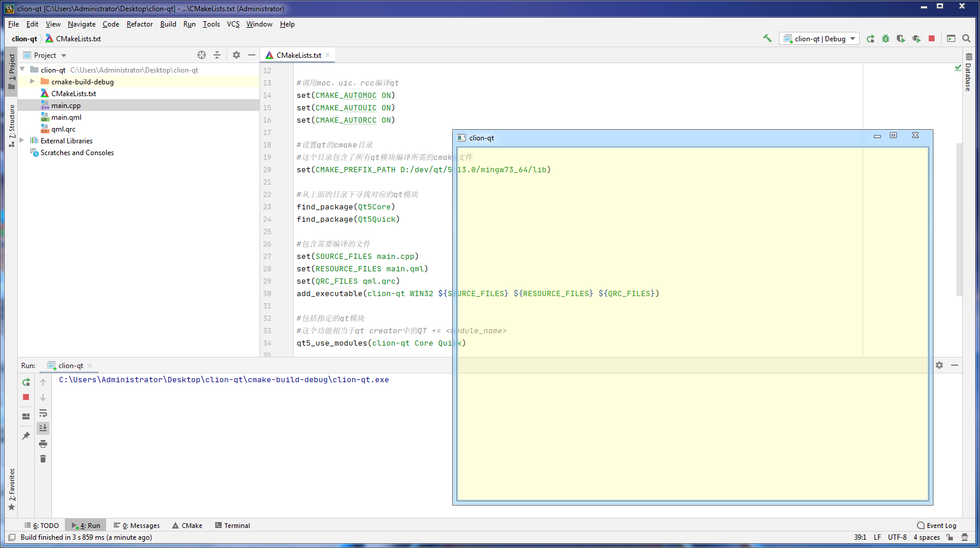
Task: Toggle the 1: Project side tab
Action: pyautogui.click(x=12, y=72)
